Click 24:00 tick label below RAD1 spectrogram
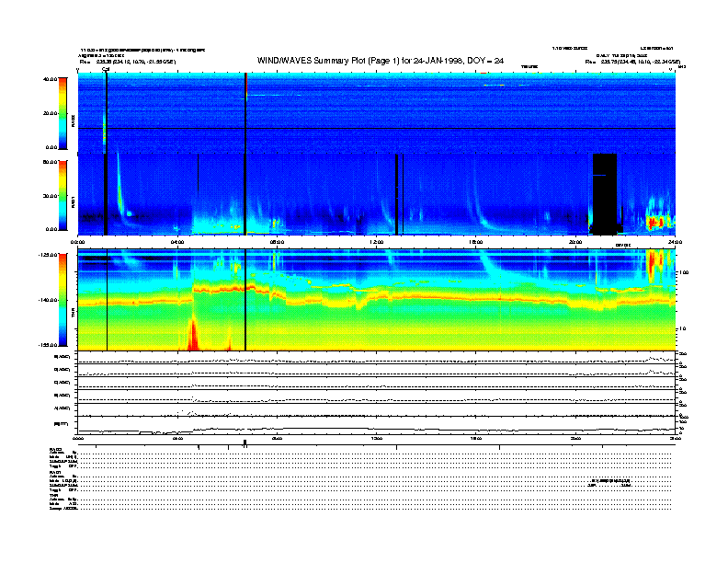Image resolution: width=728 pixels, height=563 pixels. (x=675, y=242)
